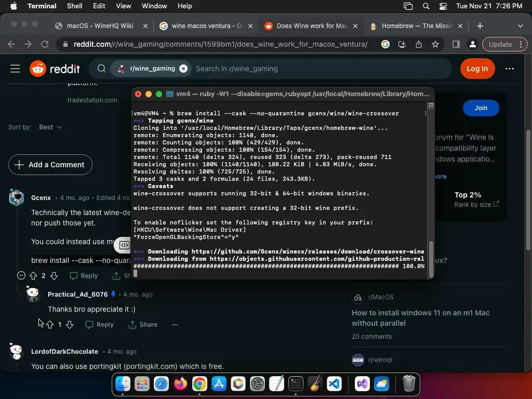
Task: Expand Chrome tab search chevron
Action: coord(520,26)
